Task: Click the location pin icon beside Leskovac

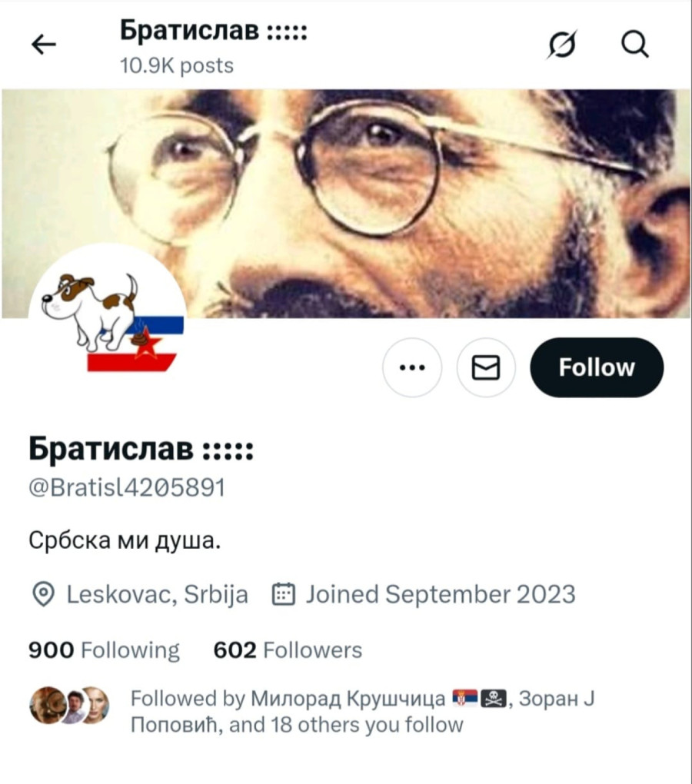Action: 44,593
